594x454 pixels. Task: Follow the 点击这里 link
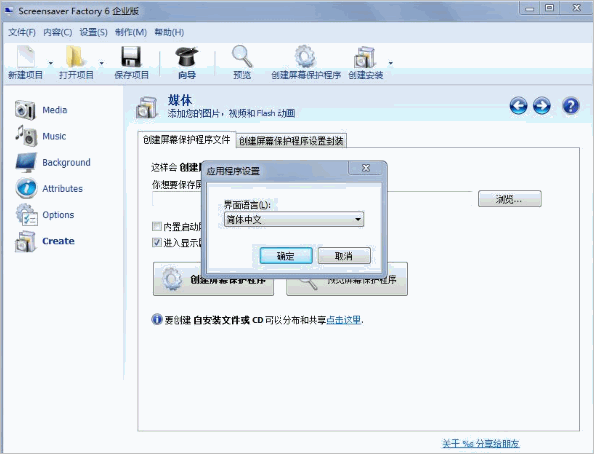[344, 320]
